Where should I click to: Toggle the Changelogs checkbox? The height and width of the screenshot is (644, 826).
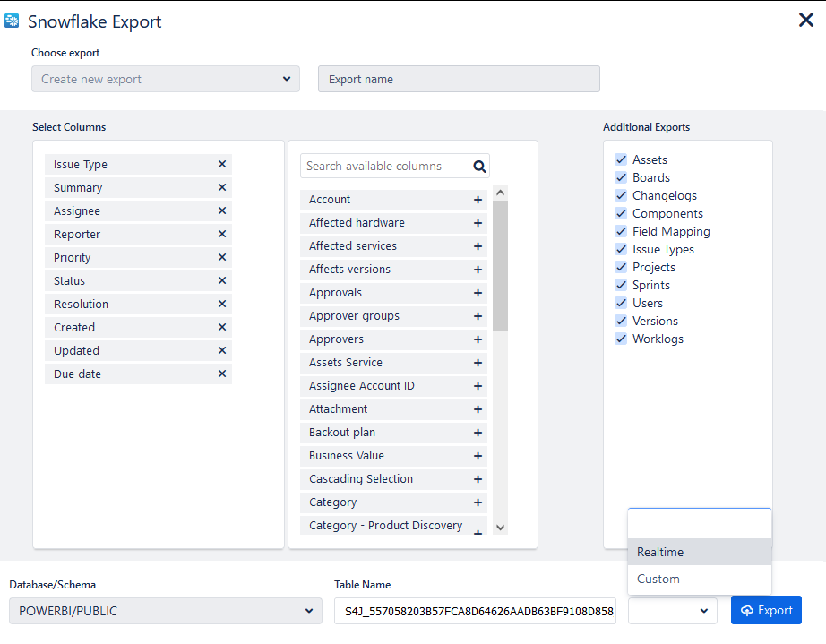pyautogui.click(x=620, y=195)
